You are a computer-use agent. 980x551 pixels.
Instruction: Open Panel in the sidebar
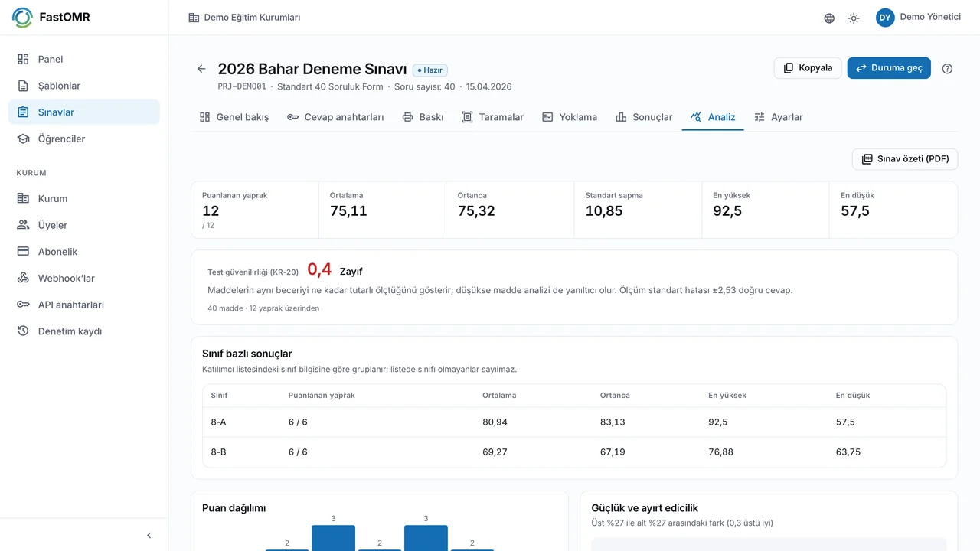pos(84,59)
